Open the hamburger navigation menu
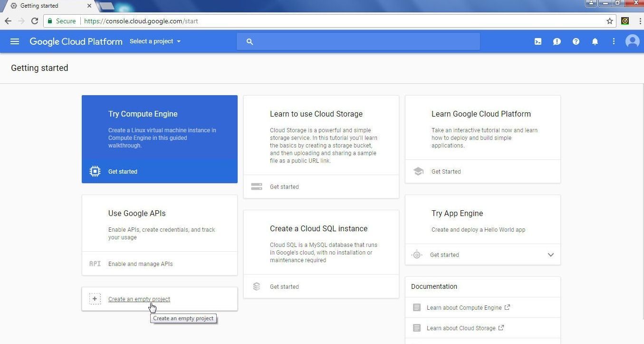This screenshot has width=644, height=344. [x=15, y=41]
